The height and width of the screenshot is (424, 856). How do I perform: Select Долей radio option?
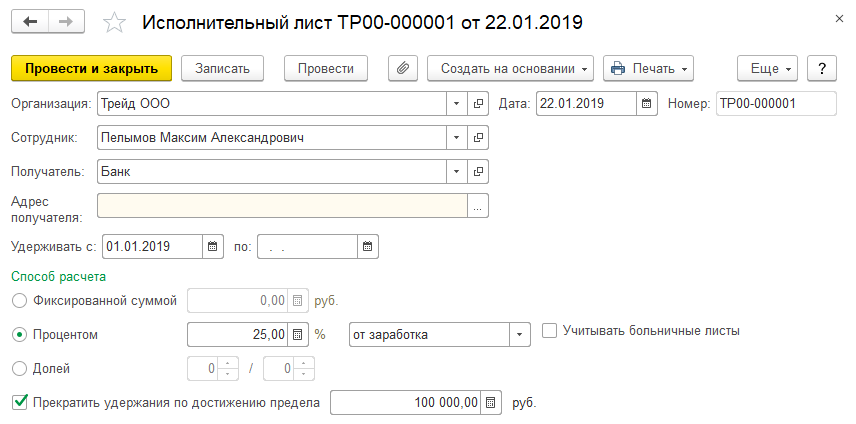[17, 368]
